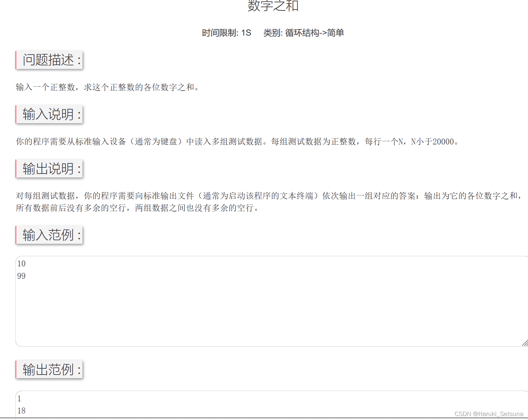Select the sample input value 99
The width and height of the screenshot is (528, 420).
pos(21,276)
